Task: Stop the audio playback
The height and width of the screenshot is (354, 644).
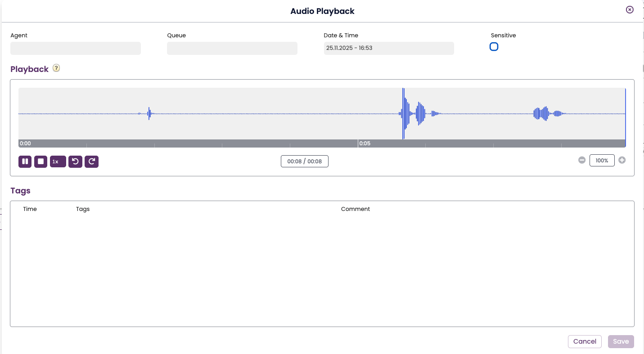Action: click(x=41, y=161)
